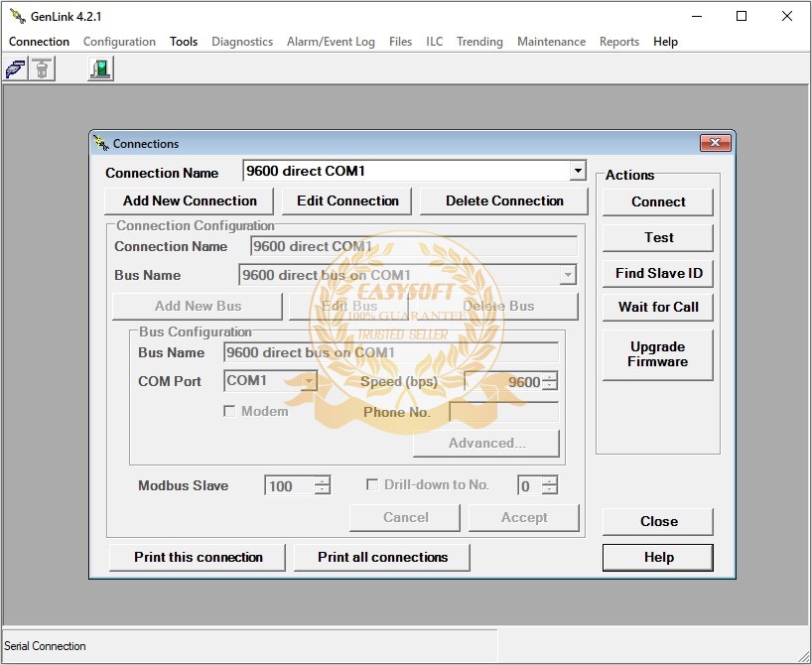Click the Serial Connection status bar text

(45, 646)
